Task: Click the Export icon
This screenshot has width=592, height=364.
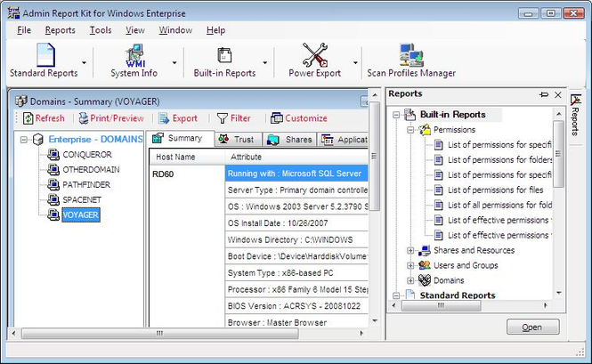Action: [164, 118]
